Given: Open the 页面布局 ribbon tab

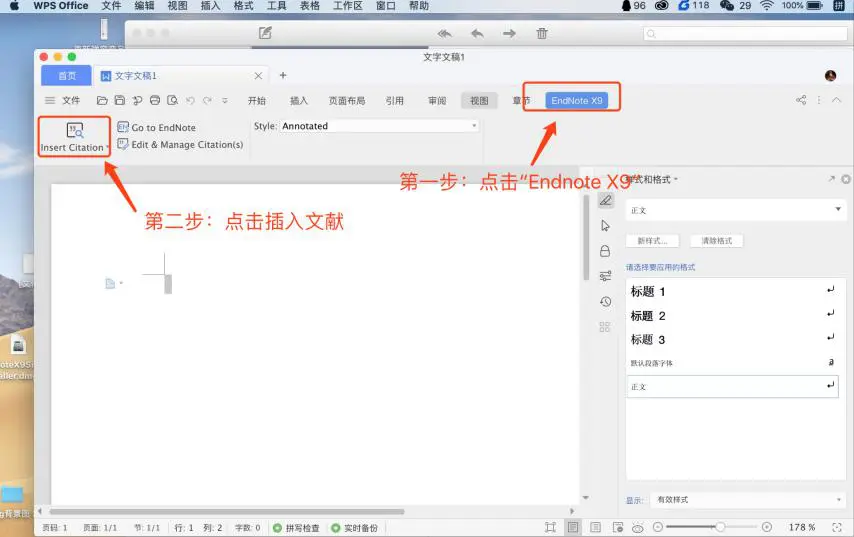Looking at the screenshot, I should click(x=346, y=101).
